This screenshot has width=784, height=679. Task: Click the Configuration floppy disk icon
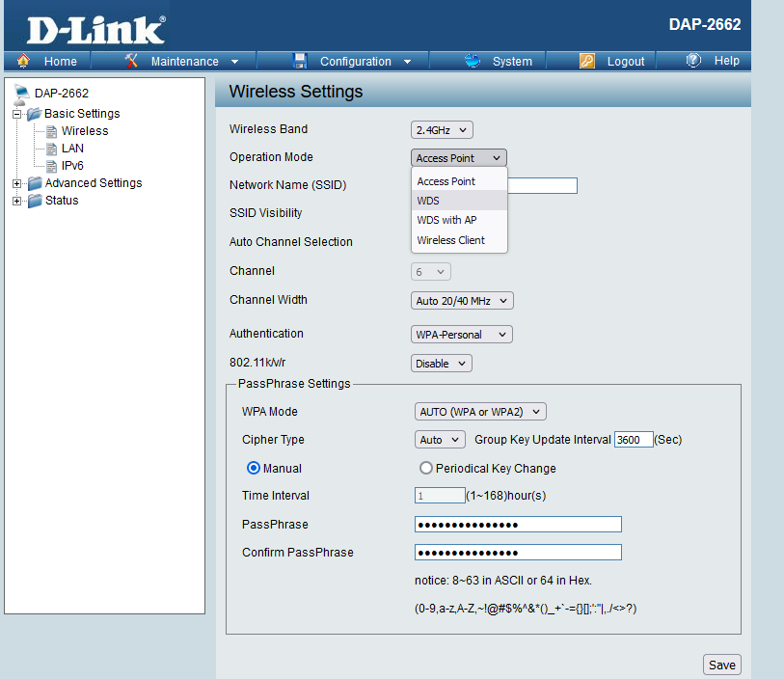coord(300,61)
